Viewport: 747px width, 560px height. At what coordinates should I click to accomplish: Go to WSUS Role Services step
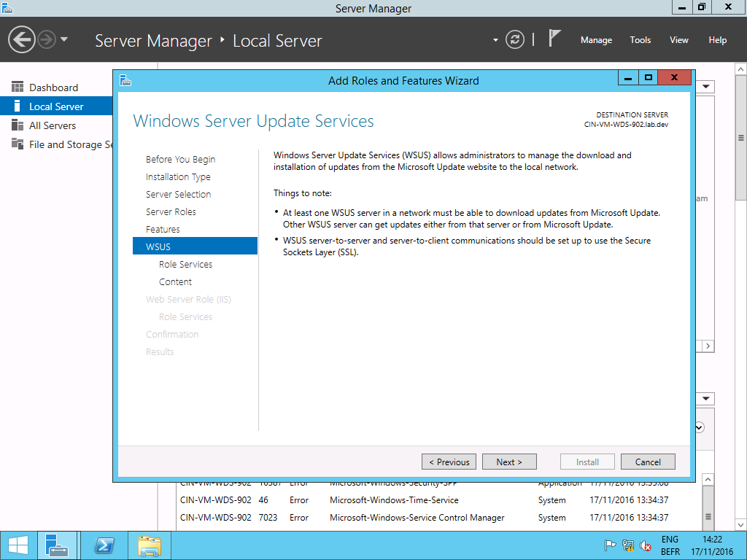[185, 264]
